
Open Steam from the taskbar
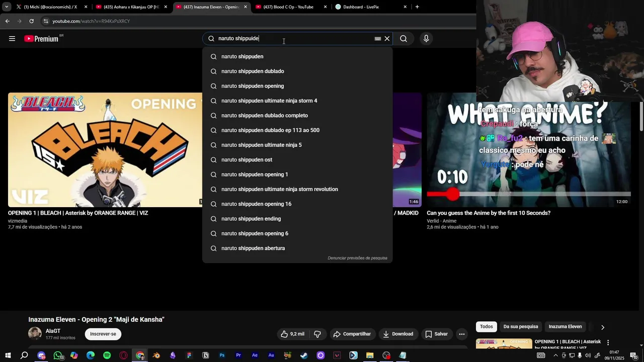304,355
